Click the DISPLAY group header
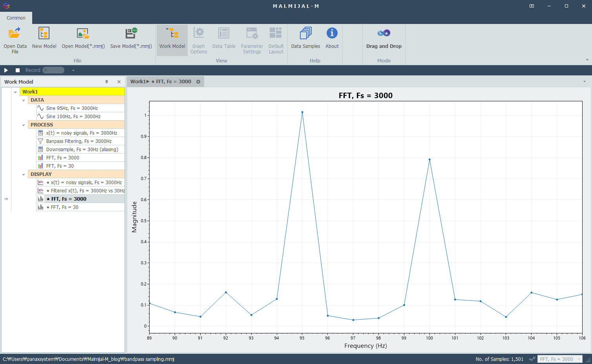 (76, 174)
